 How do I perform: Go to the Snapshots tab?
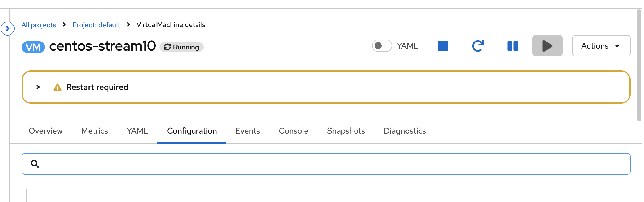346,131
